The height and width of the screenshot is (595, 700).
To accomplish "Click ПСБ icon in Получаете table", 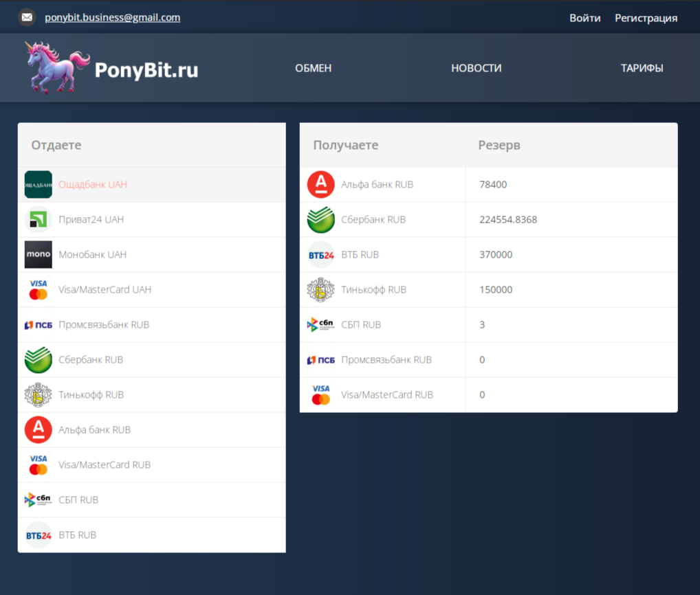I will click(321, 360).
